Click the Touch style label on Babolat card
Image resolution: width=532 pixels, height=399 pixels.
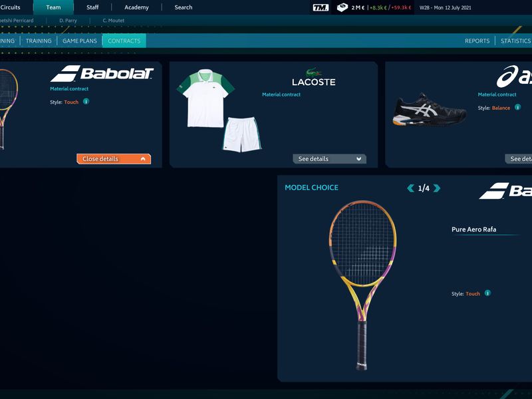pyautogui.click(x=71, y=102)
